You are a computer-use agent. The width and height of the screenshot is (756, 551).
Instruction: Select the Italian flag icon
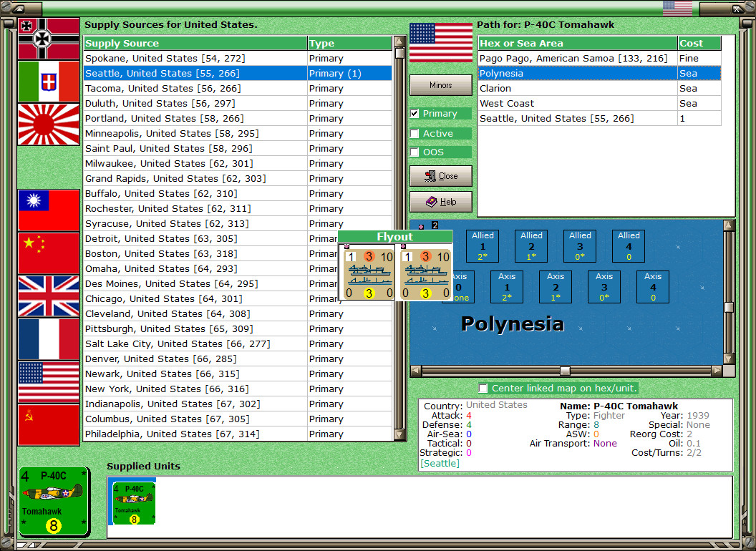tap(49, 82)
